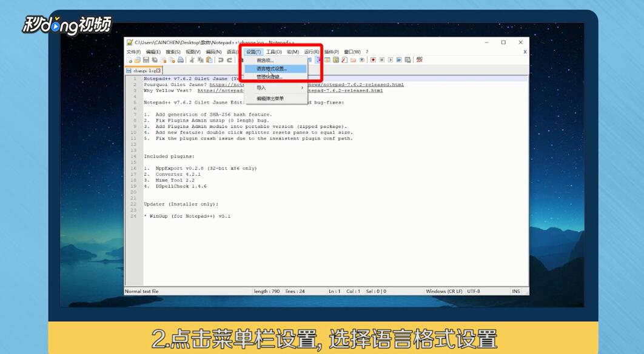
Task: Open the 文件(F) menu
Action: pos(134,52)
